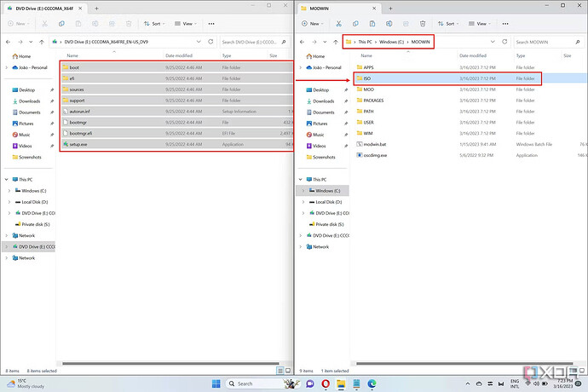
Task: Open Sort dropdown in MODWIN window
Action: point(448,24)
